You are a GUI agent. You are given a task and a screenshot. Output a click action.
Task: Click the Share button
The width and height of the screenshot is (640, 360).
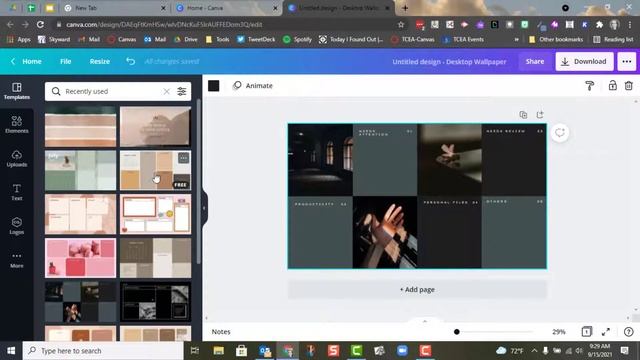pos(535,61)
